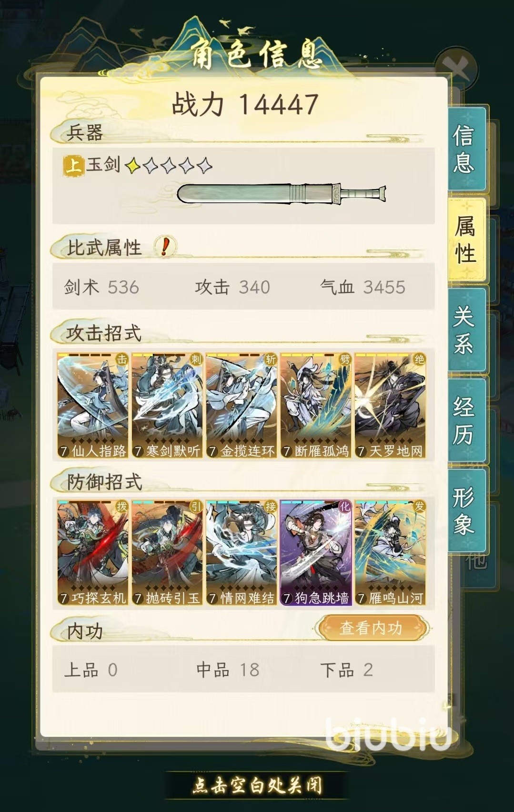This screenshot has height=812, width=514.
Task: Open the 形象 tab
Action: (467, 511)
